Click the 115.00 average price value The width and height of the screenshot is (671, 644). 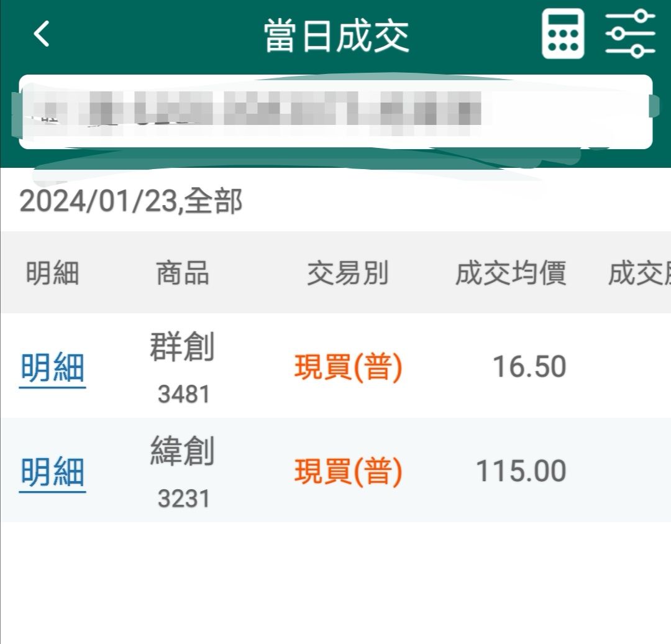pos(521,472)
